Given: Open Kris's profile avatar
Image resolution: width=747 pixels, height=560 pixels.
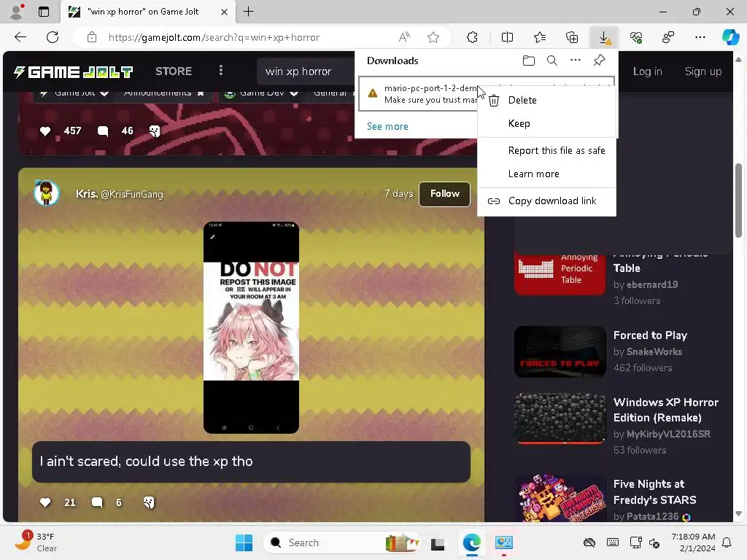Looking at the screenshot, I should [x=46, y=192].
